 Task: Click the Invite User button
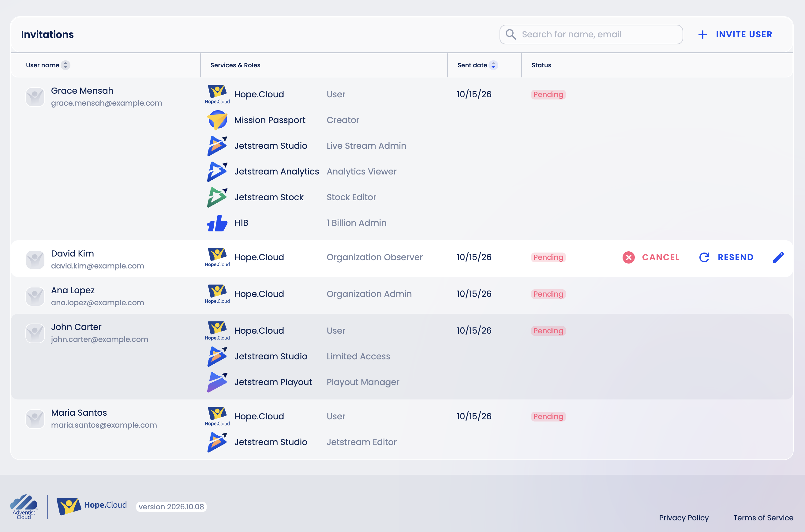tap(735, 35)
